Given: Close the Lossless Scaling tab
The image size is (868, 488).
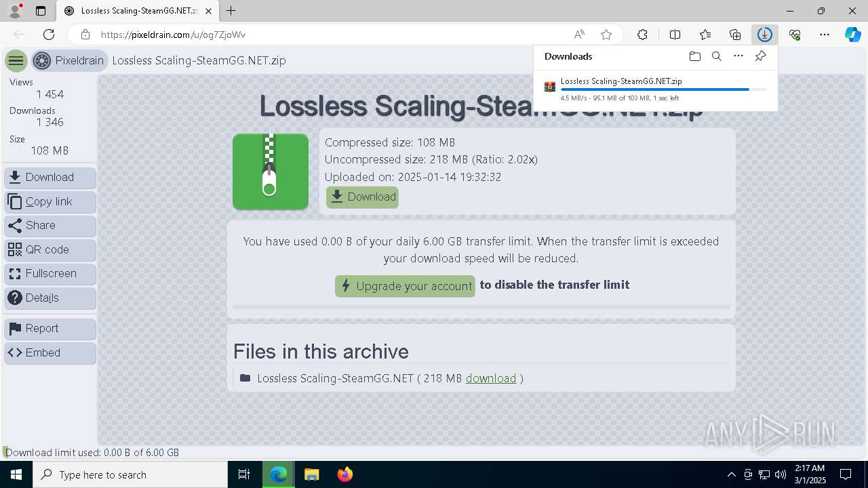Looking at the screenshot, I should pos(209,11).
